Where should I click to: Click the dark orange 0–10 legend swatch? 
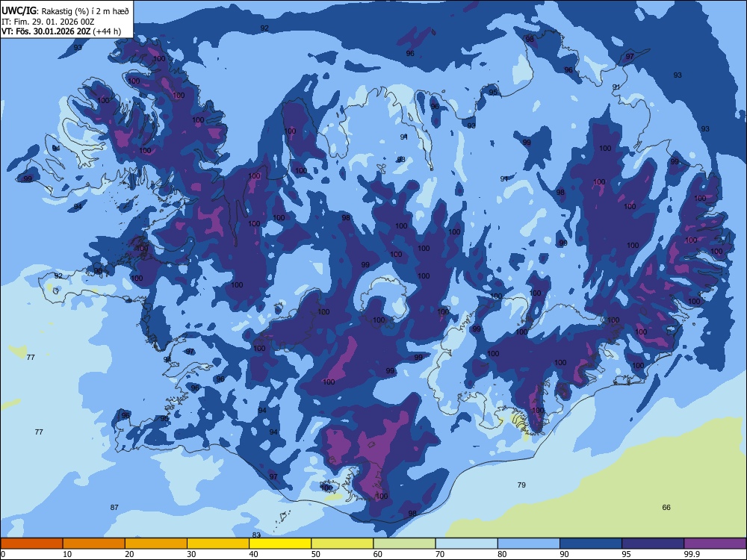pyautogui.click(x=31, y=544)
